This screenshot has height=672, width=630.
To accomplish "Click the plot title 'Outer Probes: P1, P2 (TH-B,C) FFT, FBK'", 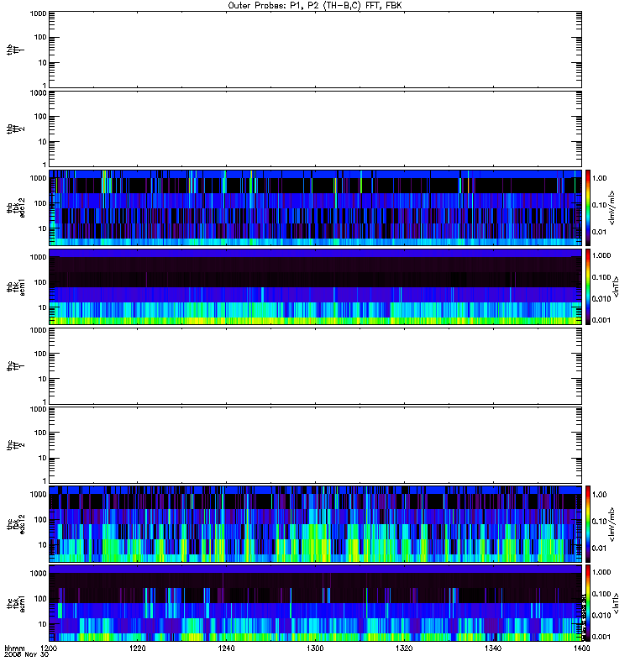I will tap(315, 6).
